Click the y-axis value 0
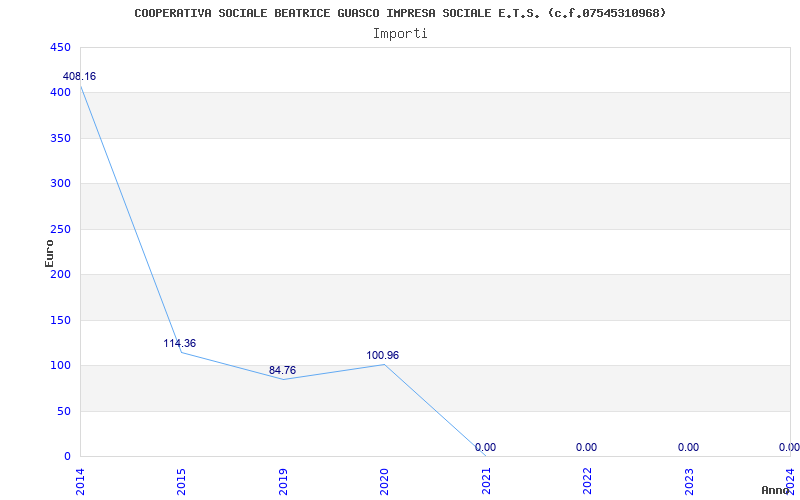Viewport: 800px width, 500px height. coord(67,456)
